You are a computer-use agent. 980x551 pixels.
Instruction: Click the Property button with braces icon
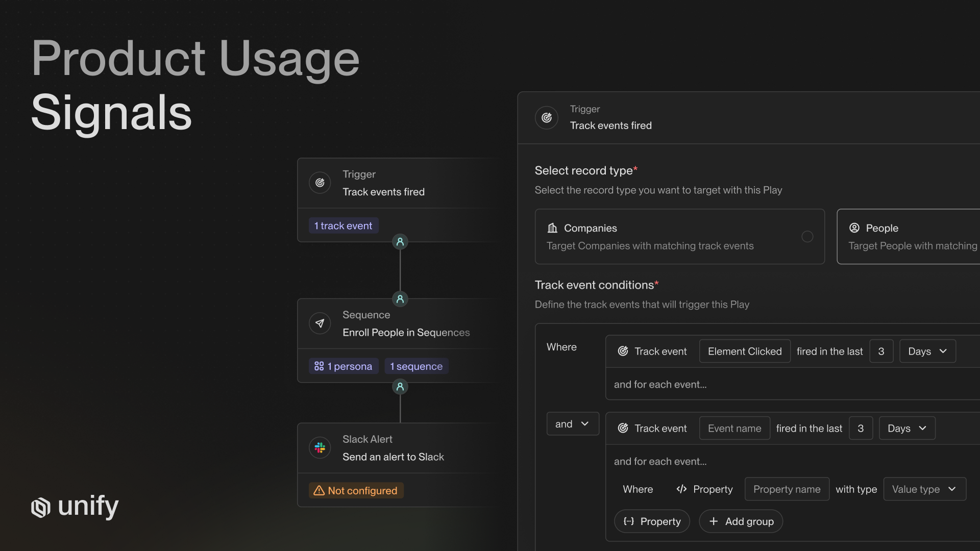(x=652, y=521)
